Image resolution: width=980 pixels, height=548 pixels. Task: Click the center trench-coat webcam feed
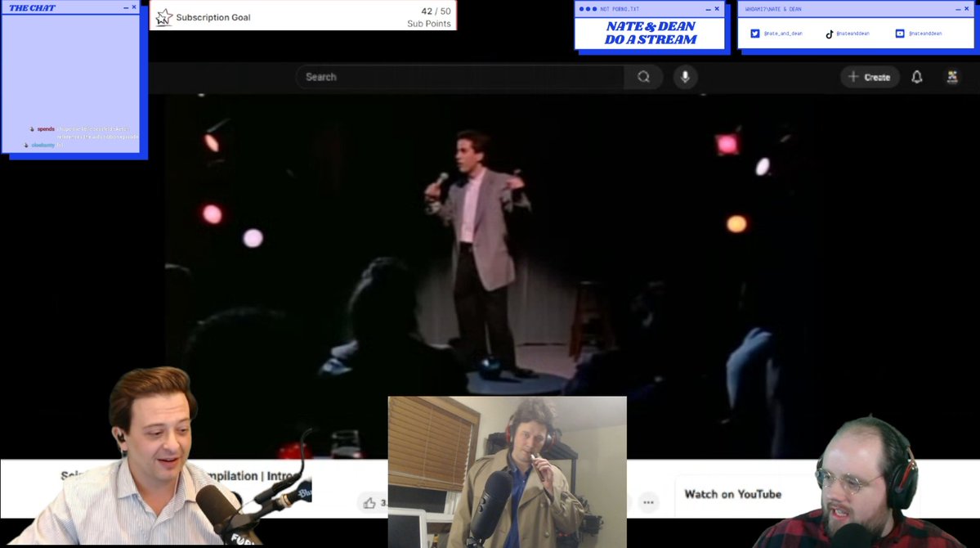[x=507, y=472]
